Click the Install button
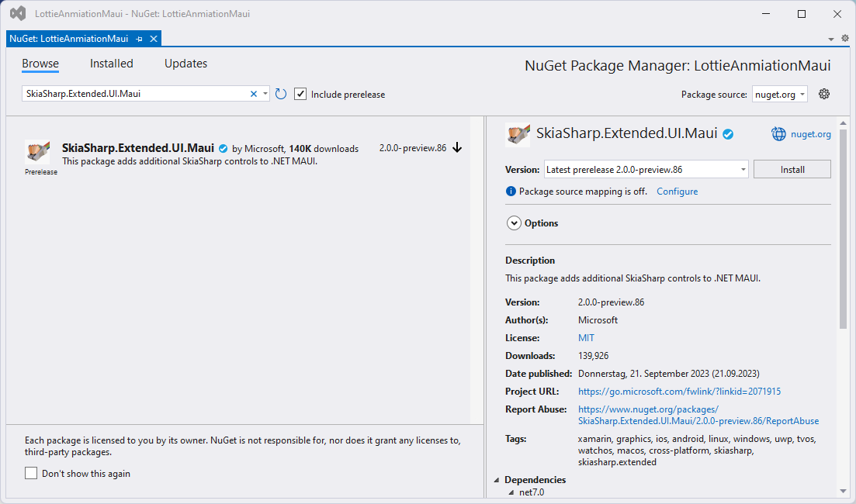The width and height of the screenshot is (856, 504). tap(792, 169)
